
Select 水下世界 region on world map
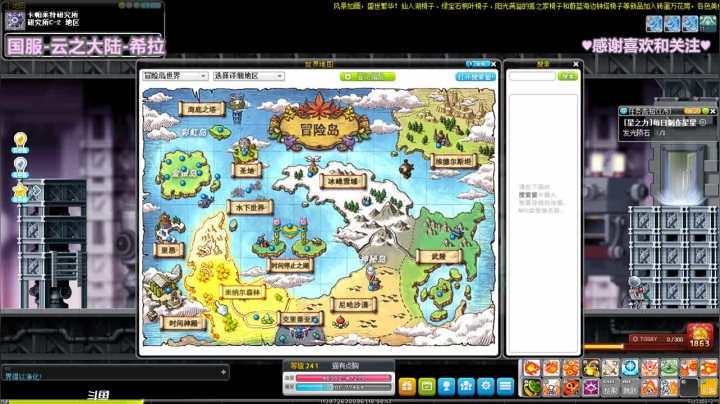[250, 208]
